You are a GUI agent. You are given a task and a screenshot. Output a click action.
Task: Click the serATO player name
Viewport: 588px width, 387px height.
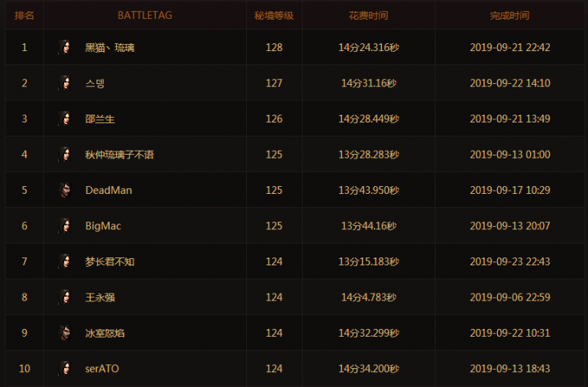[x=102, y=369]
